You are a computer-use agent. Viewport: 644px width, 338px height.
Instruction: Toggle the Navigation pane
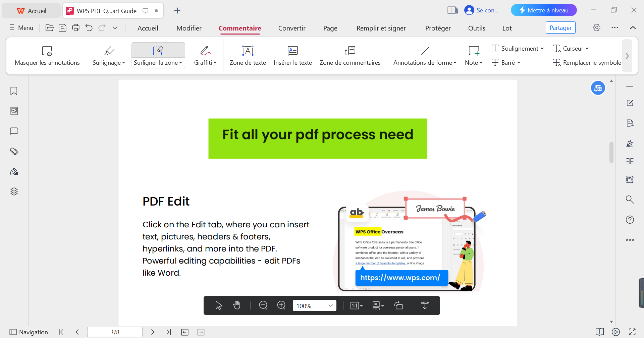29,332
